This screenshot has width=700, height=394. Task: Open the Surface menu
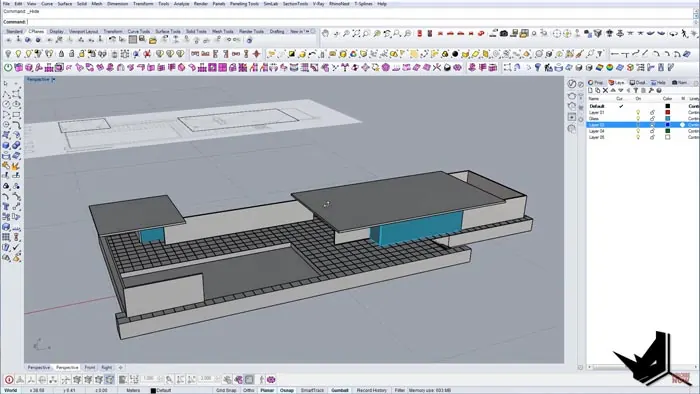click(65, 4)
